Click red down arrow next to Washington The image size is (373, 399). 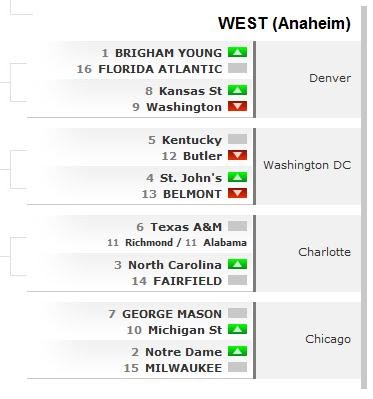237,106
